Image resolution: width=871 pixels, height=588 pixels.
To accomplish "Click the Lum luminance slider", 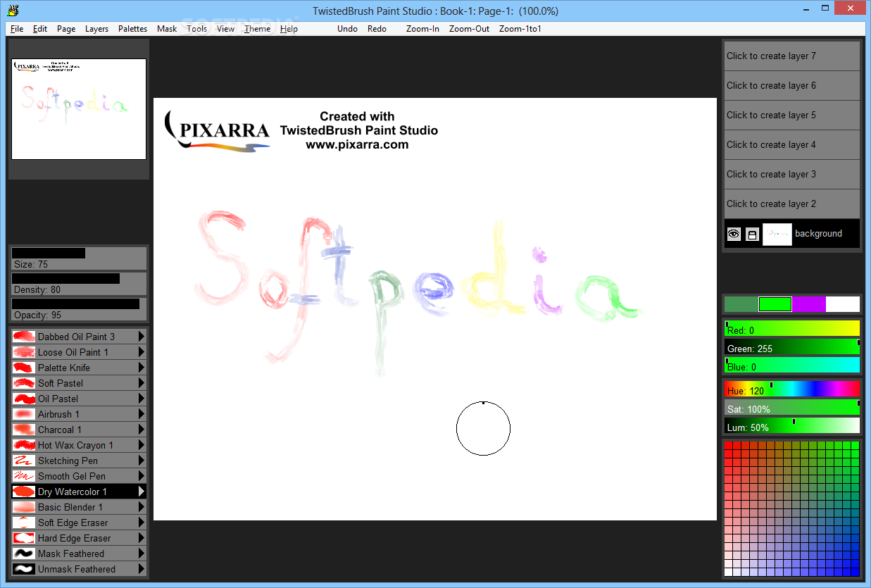I will [792, 425].
